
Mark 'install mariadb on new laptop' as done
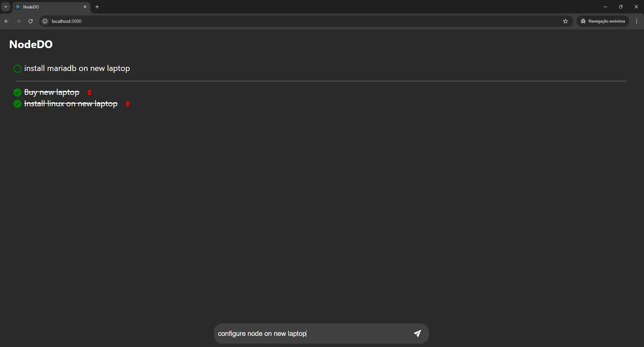tap(17, 69)
